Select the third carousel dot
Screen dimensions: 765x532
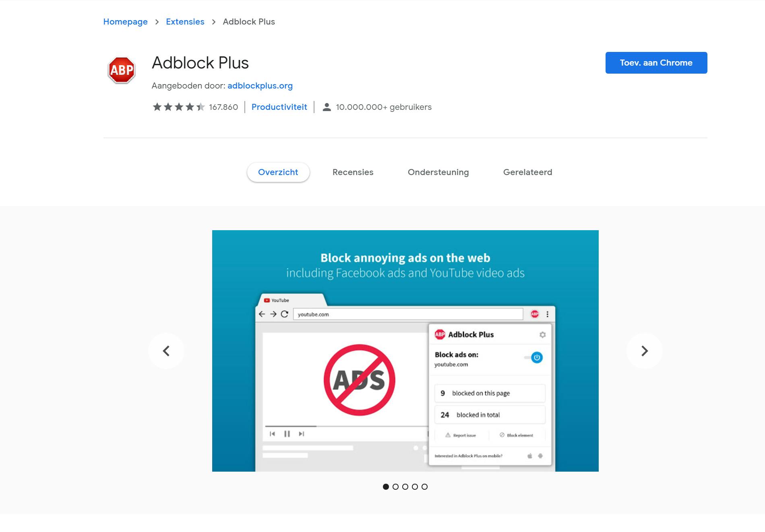coord(405,487)
